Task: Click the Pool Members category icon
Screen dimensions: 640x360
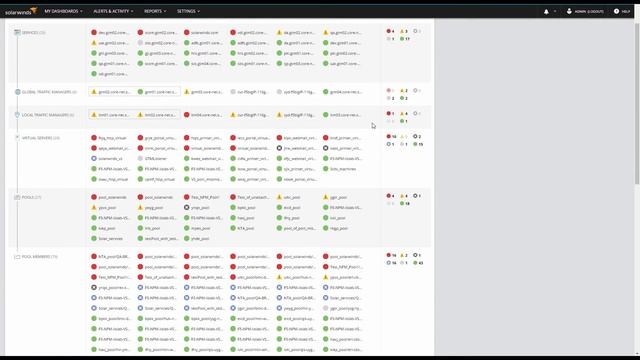Action: [x=17, y=257]
